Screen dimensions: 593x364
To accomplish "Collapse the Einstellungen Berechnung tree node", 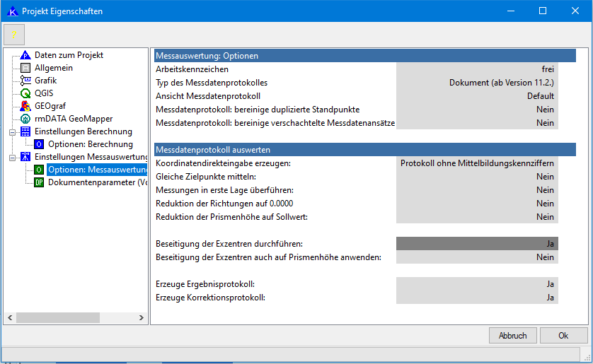I will tap(11, 131).
